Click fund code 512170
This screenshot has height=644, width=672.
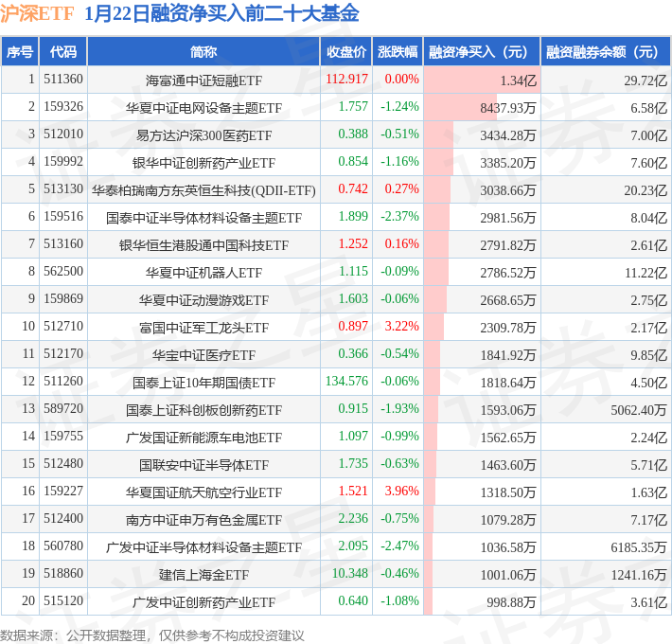click(x=63, y=354)
